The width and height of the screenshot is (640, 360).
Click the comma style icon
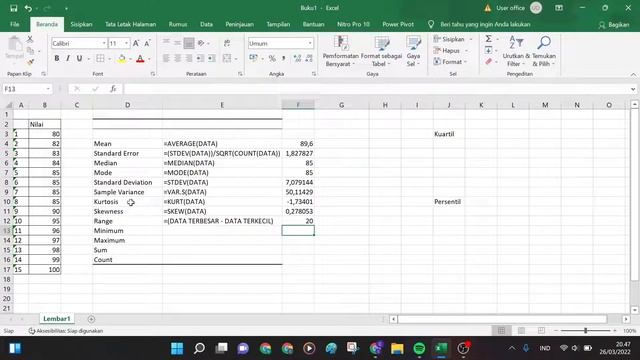tap(283, 59)
